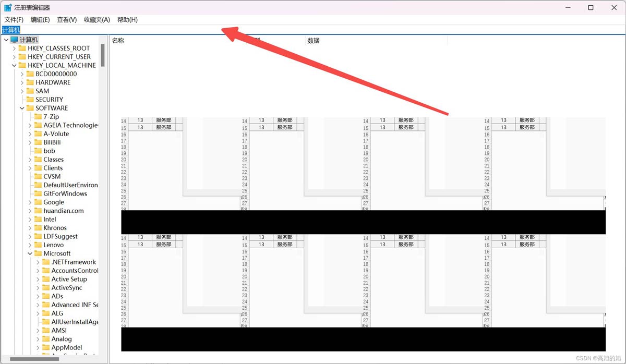Screen dimensions: 626x364
Task: Click the computer icon beside 计算机
Action: point(14,40)
